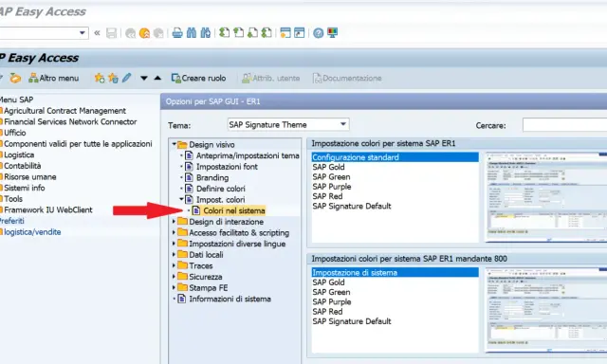This screenshot has height=364, width=607.
Task: Open Framework IU WebClient menu folder
Action: [47, 210]
